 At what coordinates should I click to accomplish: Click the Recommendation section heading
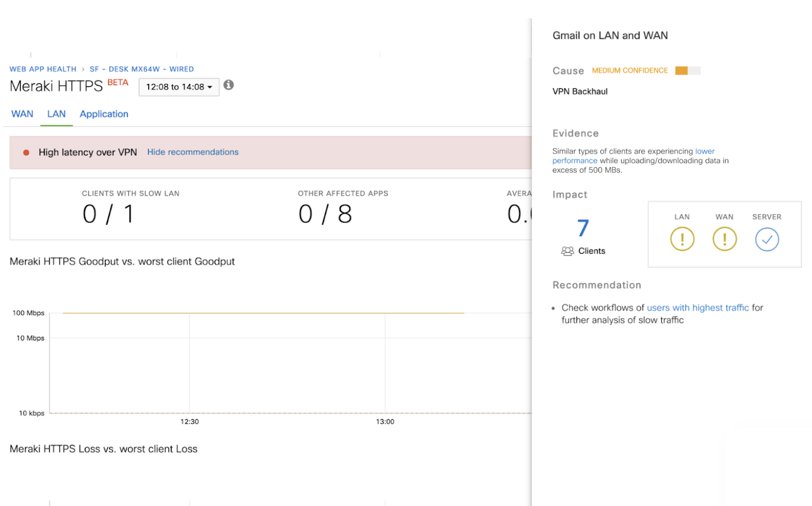click(x=597, y=285)
